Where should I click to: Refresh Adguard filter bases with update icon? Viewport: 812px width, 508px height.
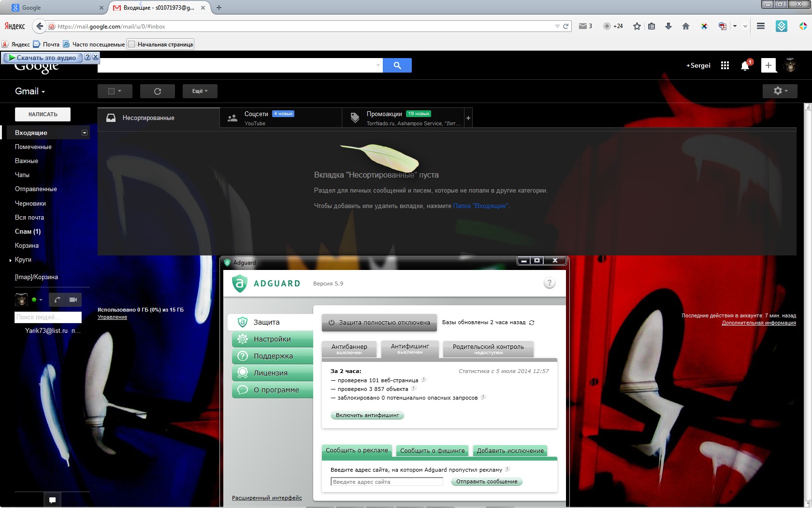click(x=532, y=323)
